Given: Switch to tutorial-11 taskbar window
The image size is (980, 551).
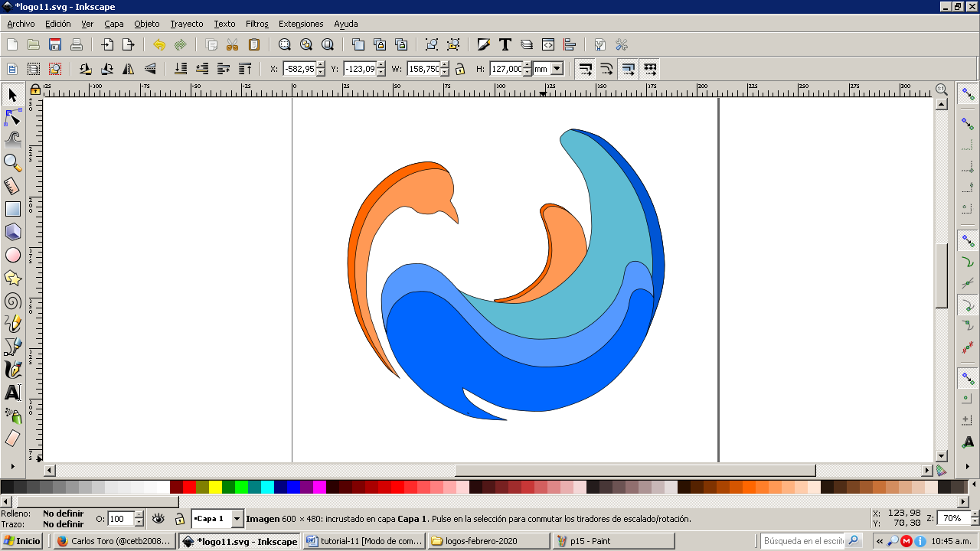Looking at the screenshot, I should click(364, 541).
